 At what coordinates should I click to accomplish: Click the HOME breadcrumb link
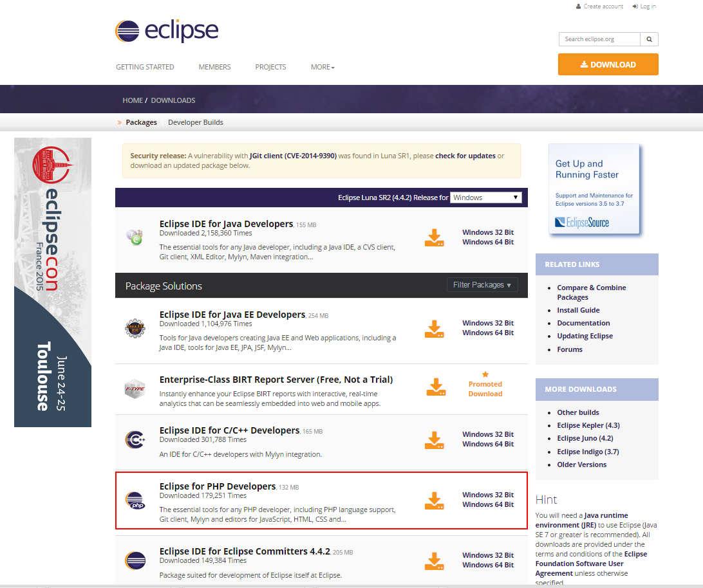click(x=133, y=100)
